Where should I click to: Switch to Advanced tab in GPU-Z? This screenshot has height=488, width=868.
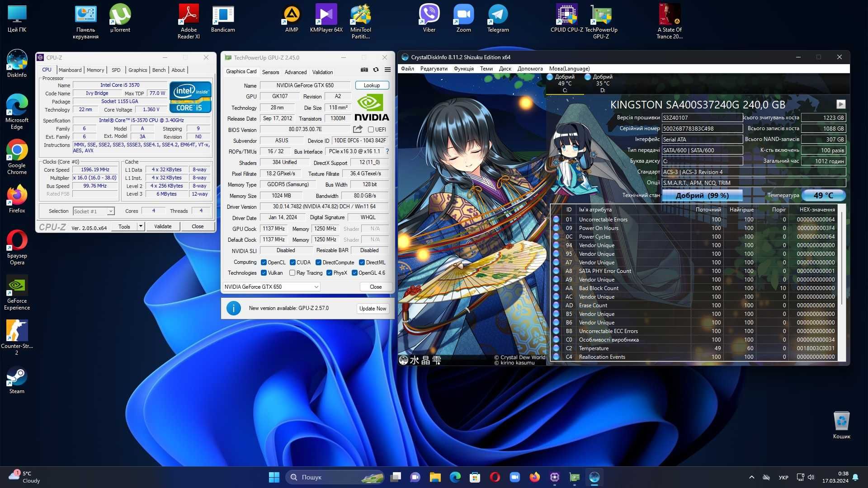pyautogui.click(x=296, y=72)
